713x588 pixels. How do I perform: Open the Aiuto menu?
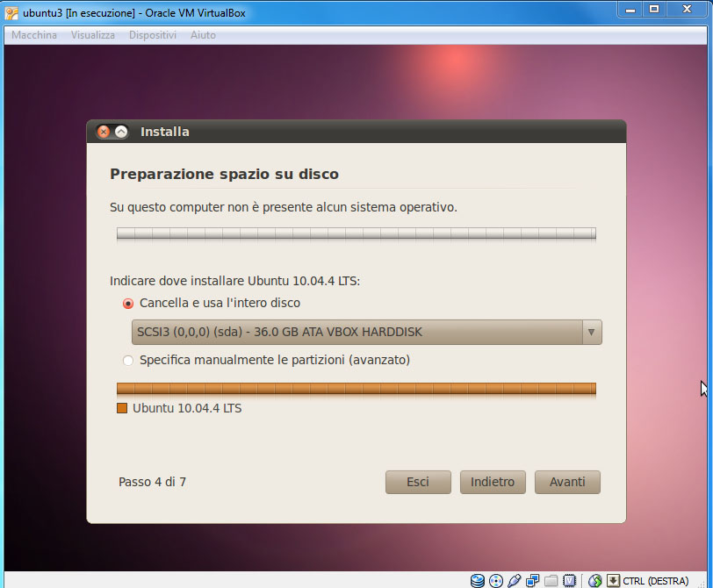tap(203, 35)
